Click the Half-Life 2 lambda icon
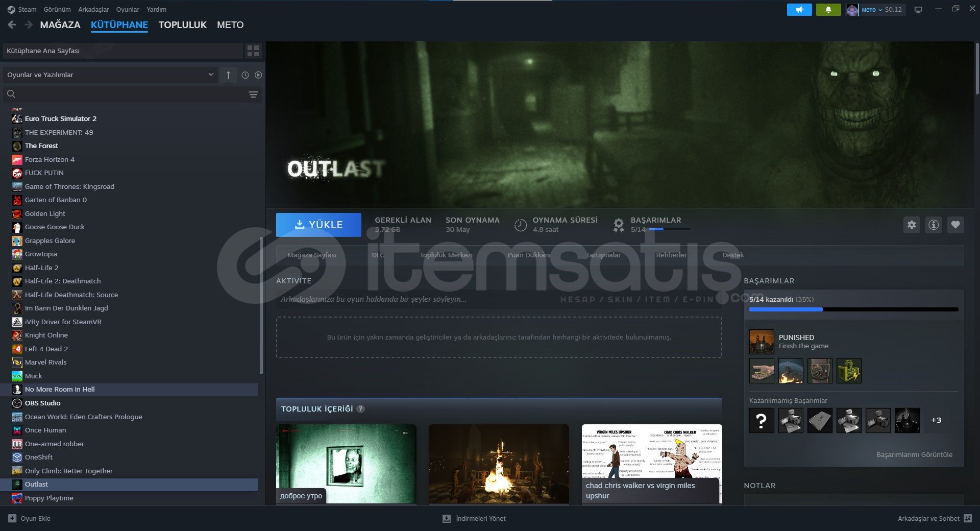Image resolution: width=980 pixels, height=531 pixels. coord(17,268)
